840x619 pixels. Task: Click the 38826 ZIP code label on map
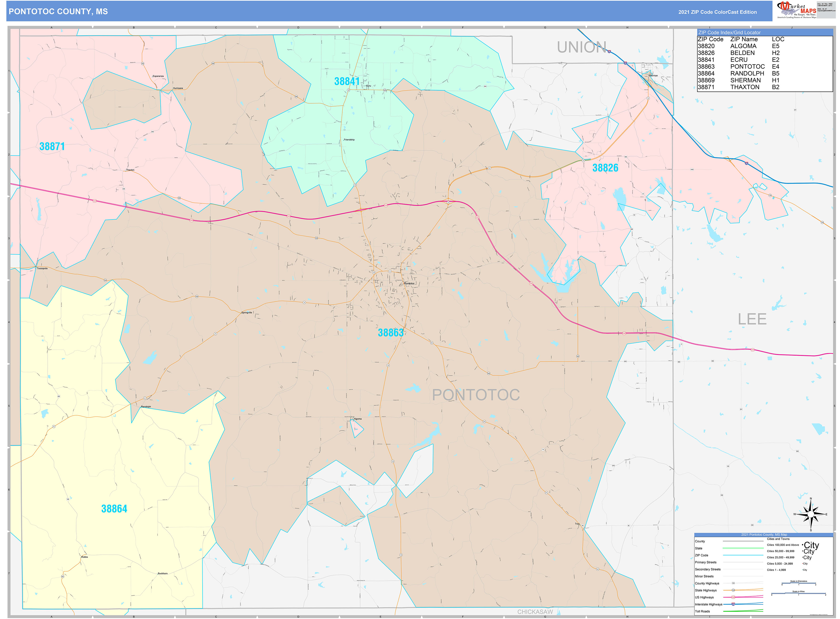pyautogui.click(x=605, y=168)
